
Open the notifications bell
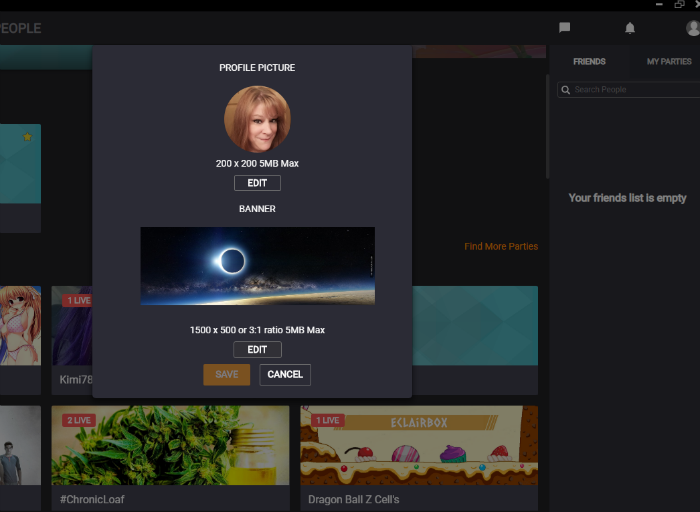[x=630, y=28]
